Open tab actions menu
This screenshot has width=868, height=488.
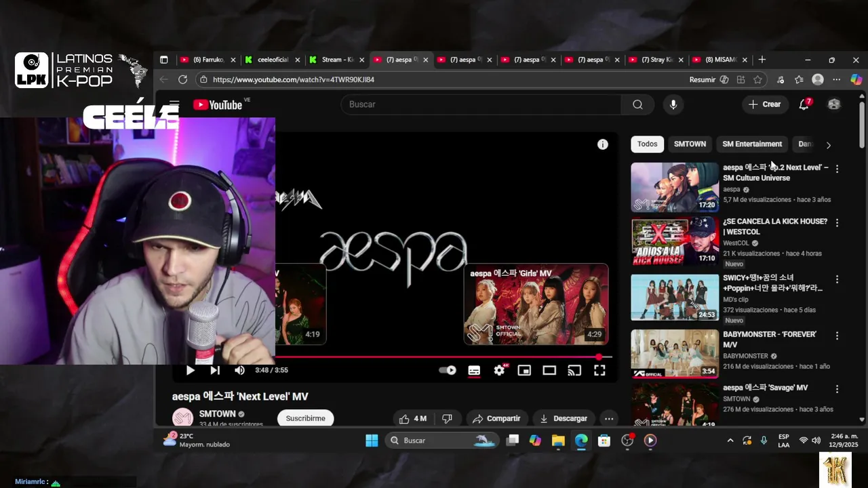(x=163, y=60)
